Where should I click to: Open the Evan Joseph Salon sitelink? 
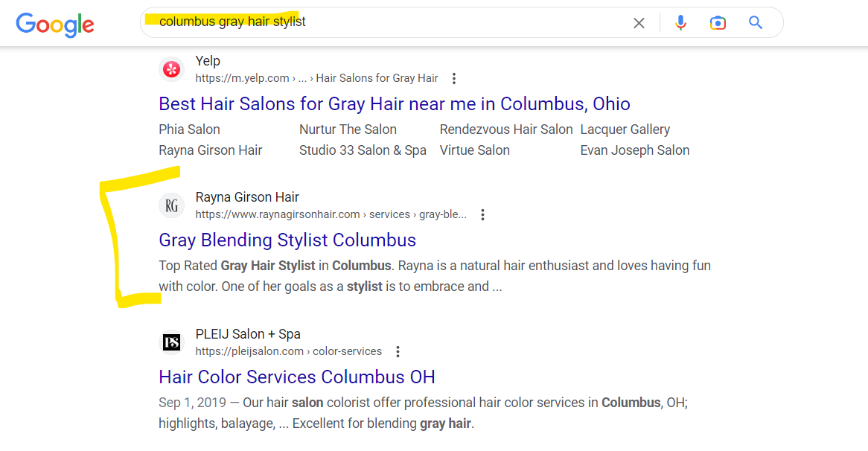pos(635,150)
